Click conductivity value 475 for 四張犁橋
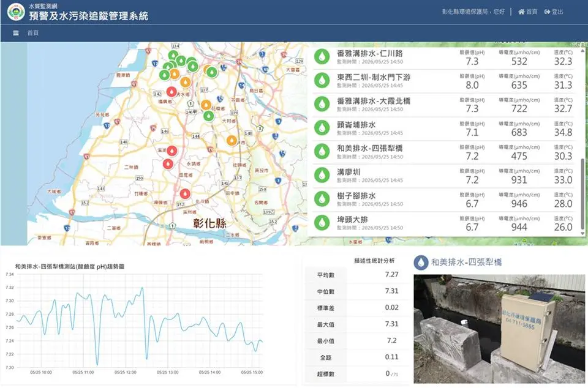Image resolution: width=588 pixels, height=388 pixels. tap(519, 156)
